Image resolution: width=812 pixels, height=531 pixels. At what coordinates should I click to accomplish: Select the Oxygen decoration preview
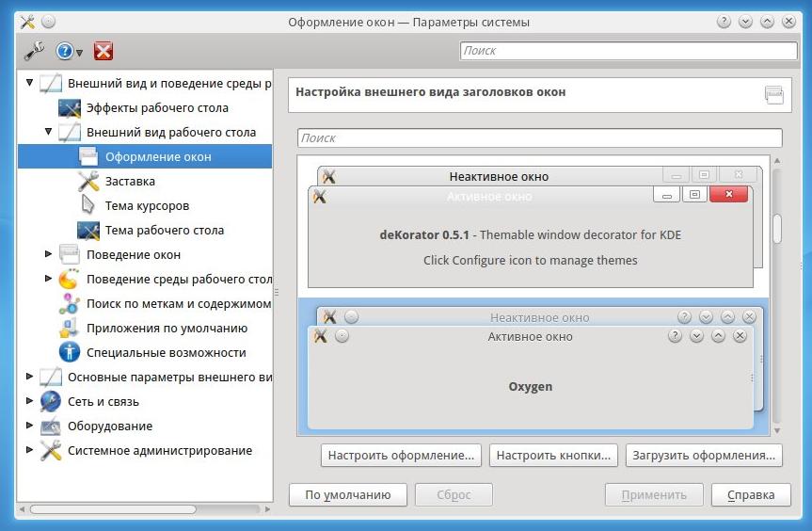pos(533,367)
